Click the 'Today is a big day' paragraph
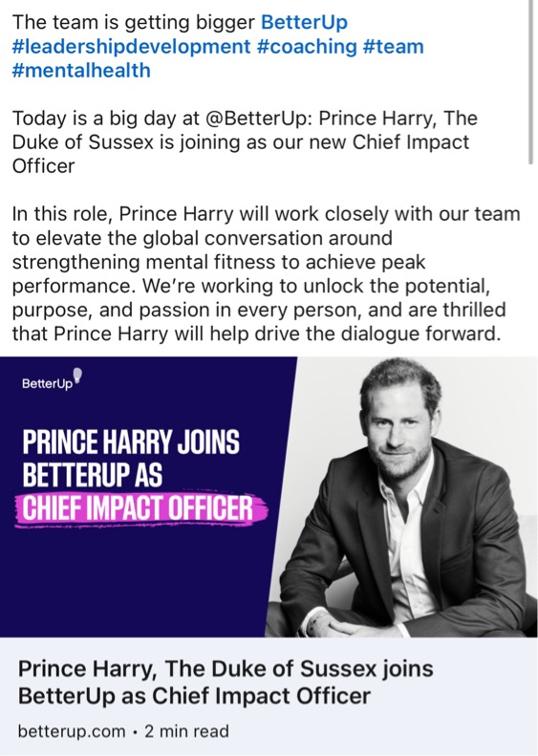This screenshot has width=538, height=756. coord(245,142)
